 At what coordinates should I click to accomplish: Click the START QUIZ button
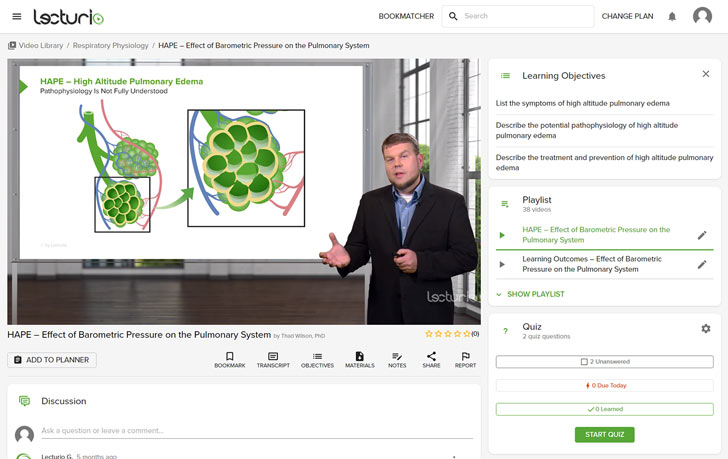(604, 434)
